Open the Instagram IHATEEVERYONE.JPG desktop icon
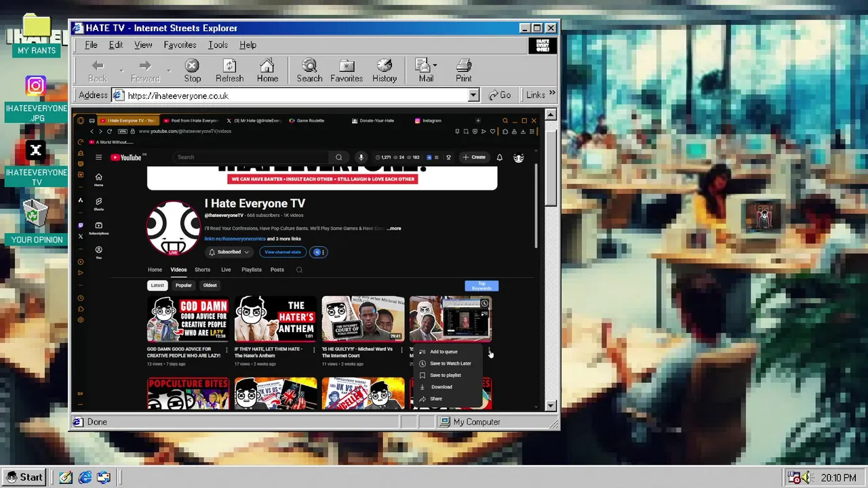868x488 pixels. tap(36, 99)
